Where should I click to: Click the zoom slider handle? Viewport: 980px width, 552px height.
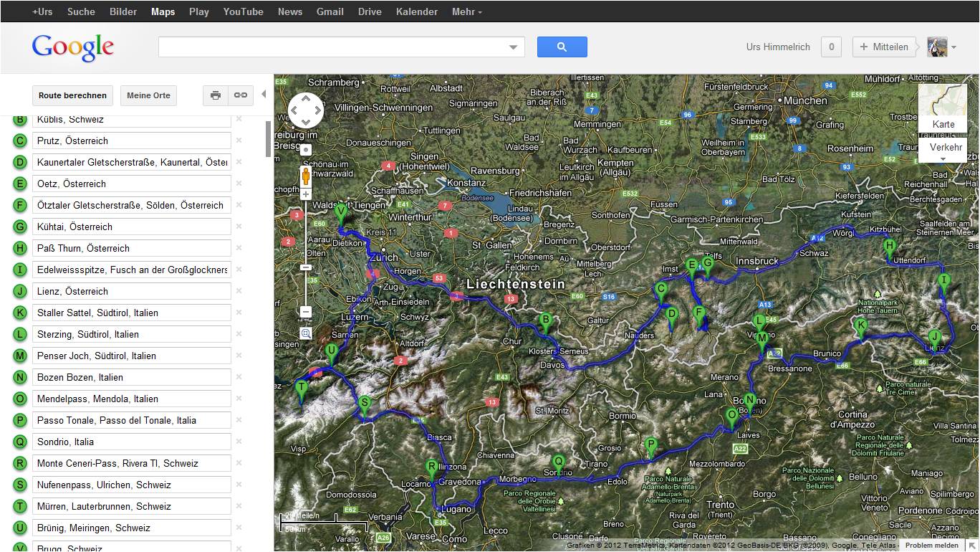(306, 267)
